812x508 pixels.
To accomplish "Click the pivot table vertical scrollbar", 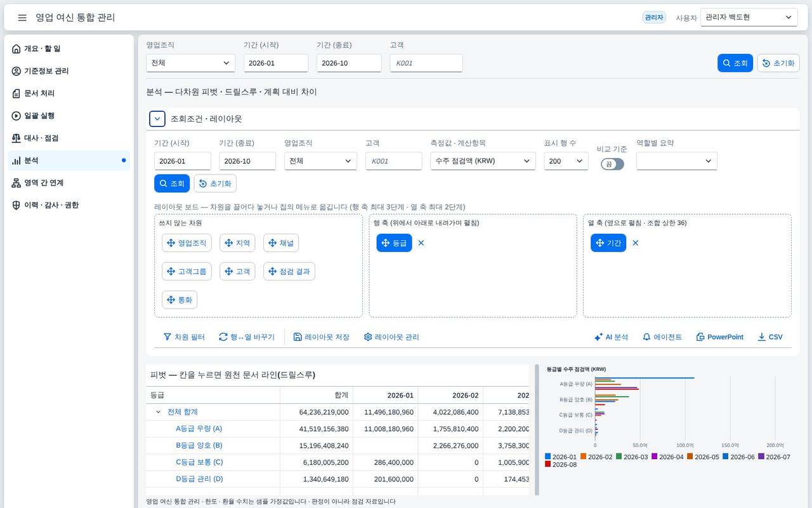I will coord(537,429).
